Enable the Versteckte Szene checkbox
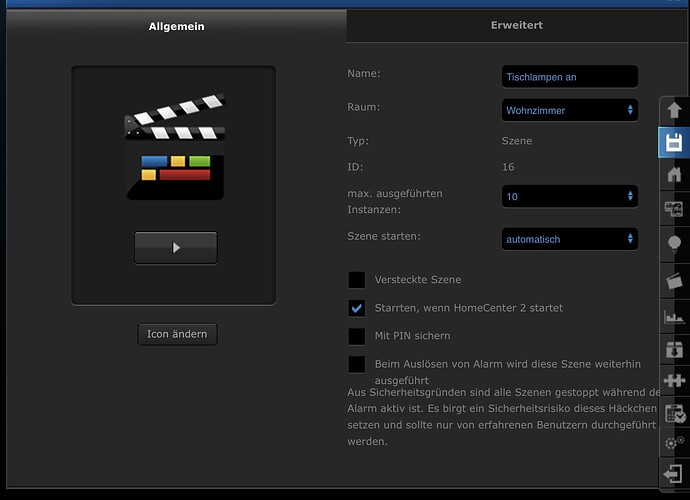This screenshot has height=500, width=690. [x=356, y=279]
